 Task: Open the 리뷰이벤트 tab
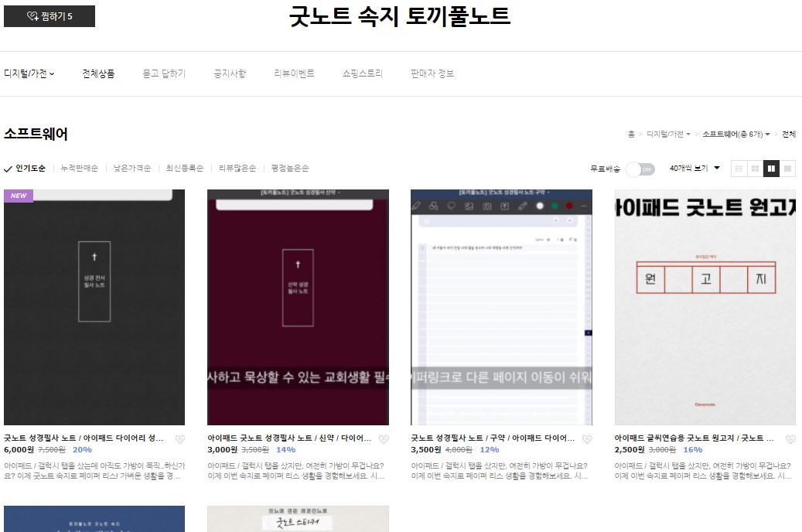[294, 73]
